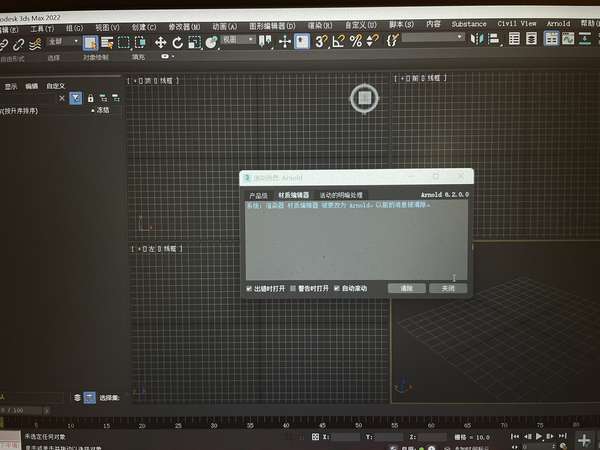Viewport: 600px width, 450px height.
Task: Open the 自定义(U) menu
Action: 360,26
